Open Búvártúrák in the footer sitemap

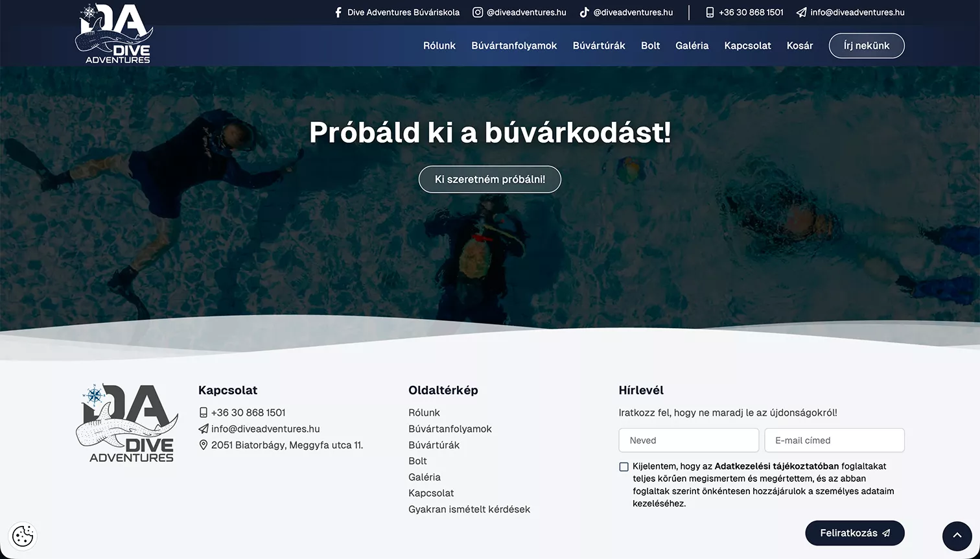click(x=434, y=445)
